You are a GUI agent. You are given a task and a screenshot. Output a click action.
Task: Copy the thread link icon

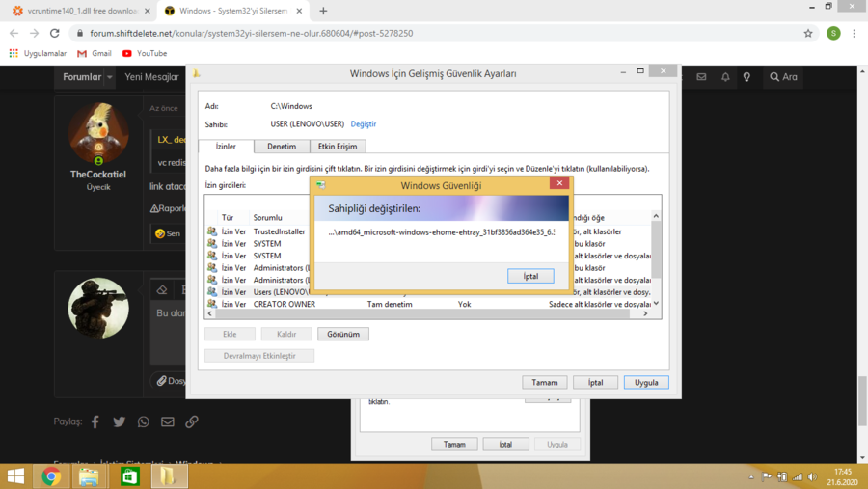point(192,422)
